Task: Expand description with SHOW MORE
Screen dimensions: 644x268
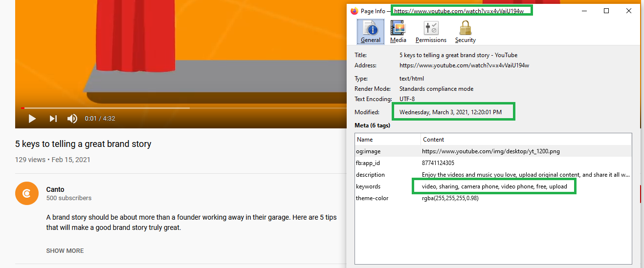Action: pos(65,250)
